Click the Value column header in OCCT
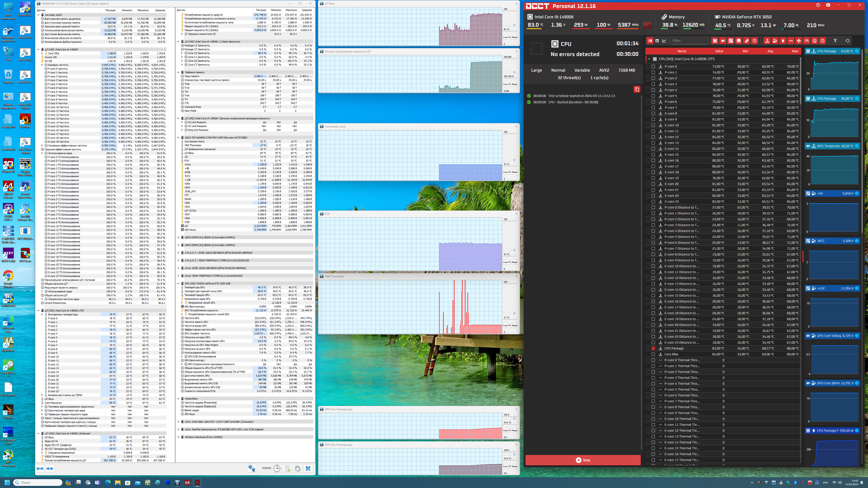 pos(719,51)
